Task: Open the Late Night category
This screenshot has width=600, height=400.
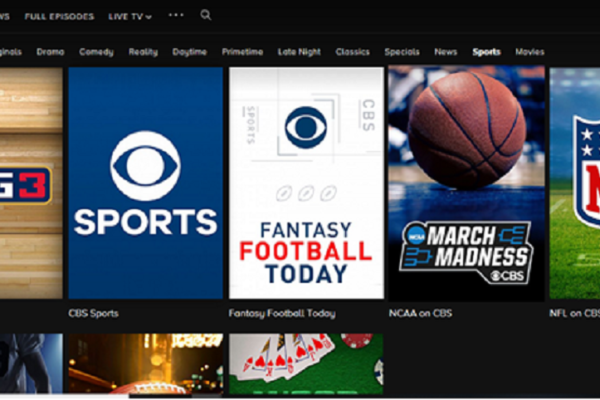Action: tap(299, 52)
